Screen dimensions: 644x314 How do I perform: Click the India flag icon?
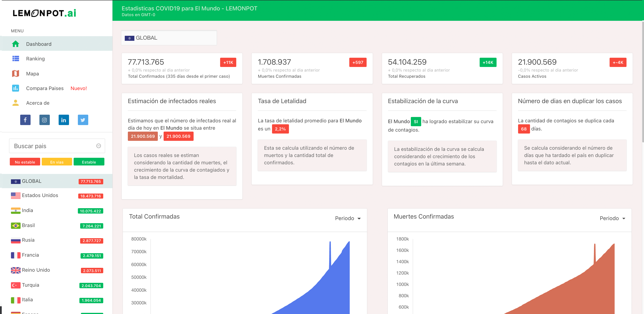16,210
